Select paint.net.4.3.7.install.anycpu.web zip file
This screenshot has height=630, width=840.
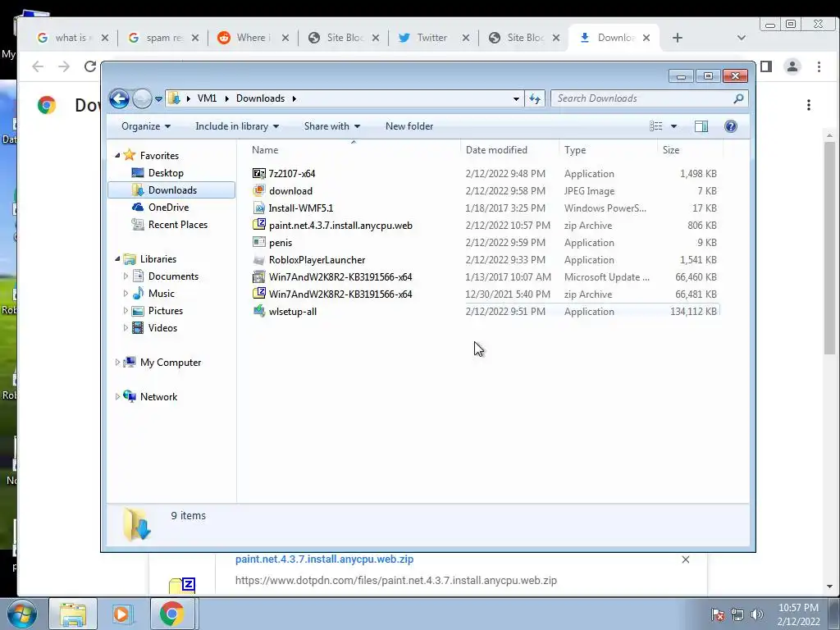pos(340,226)
